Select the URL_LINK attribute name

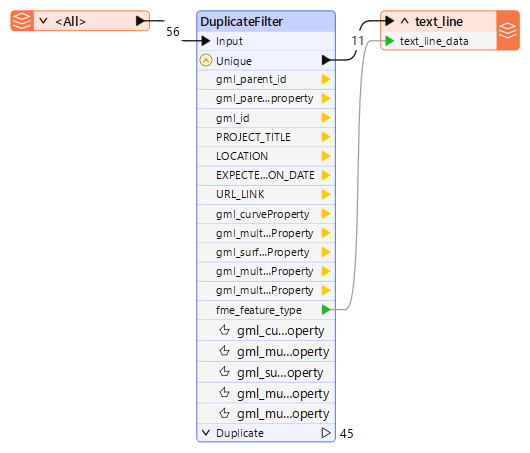click(x=240, y=194)
